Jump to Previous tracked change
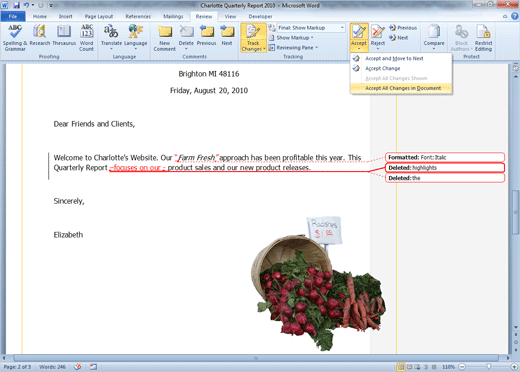The image size is (520, 372). click(x=403, y=28)
